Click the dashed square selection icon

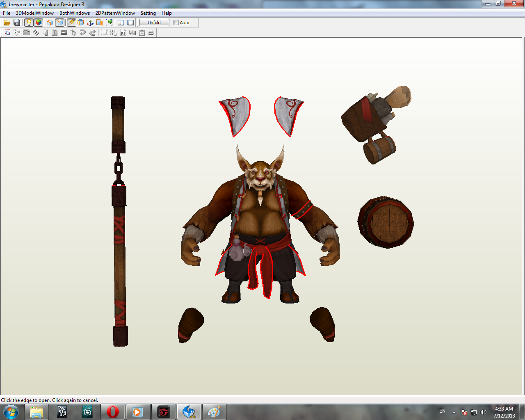coord(104,33)
